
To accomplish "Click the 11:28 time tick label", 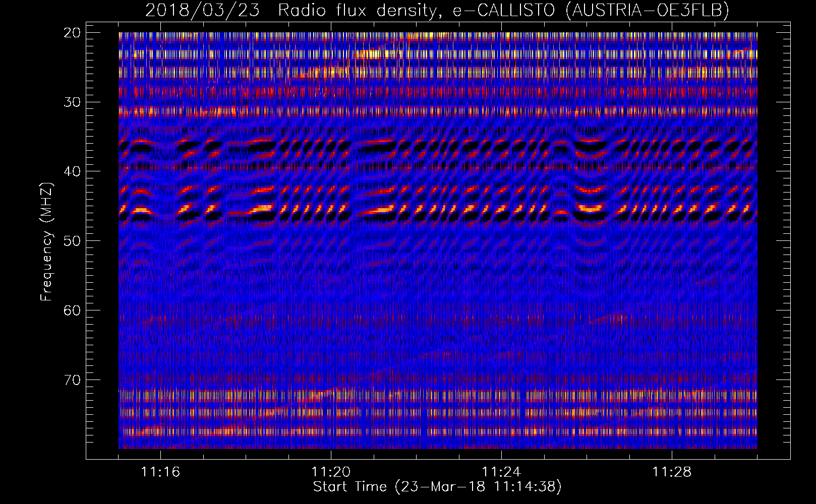I will click(x=672, y=472).
